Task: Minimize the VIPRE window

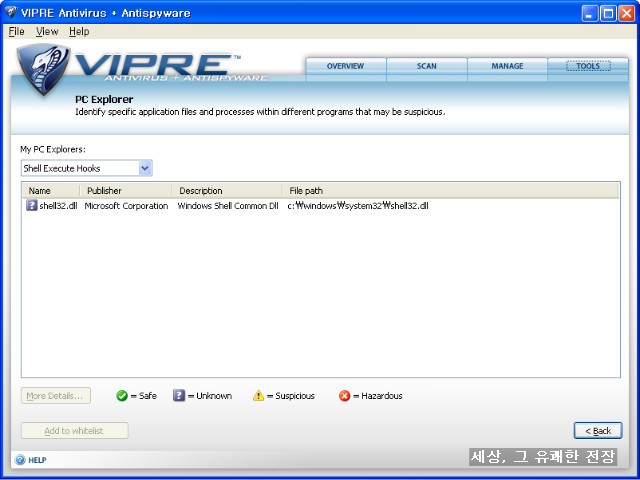Action: (589, 13)
